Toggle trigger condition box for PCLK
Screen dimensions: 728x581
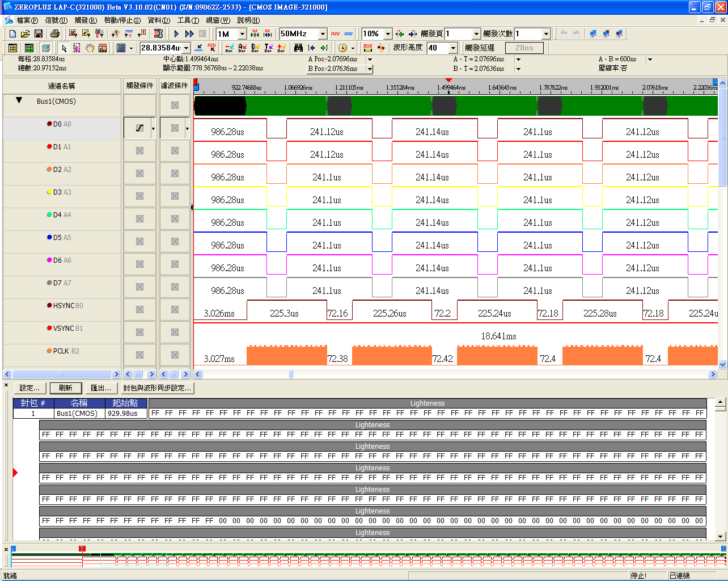point(140,355)
